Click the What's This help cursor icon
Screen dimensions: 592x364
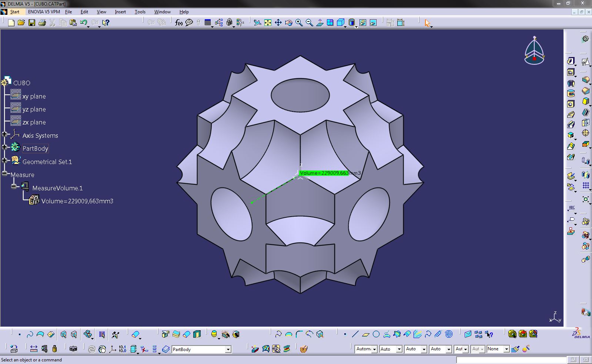click(106, 23)
